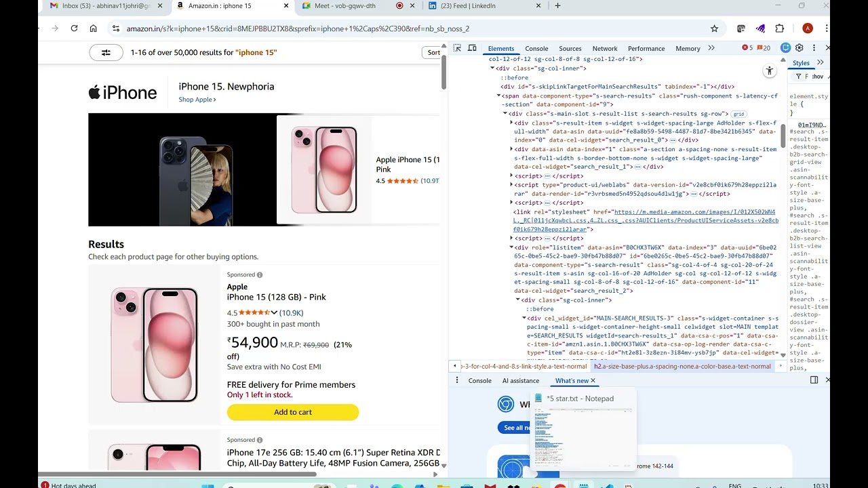This screenshot has height=488, width=868.
Task: Reload the Amazon page
Action: pos(74,28)
